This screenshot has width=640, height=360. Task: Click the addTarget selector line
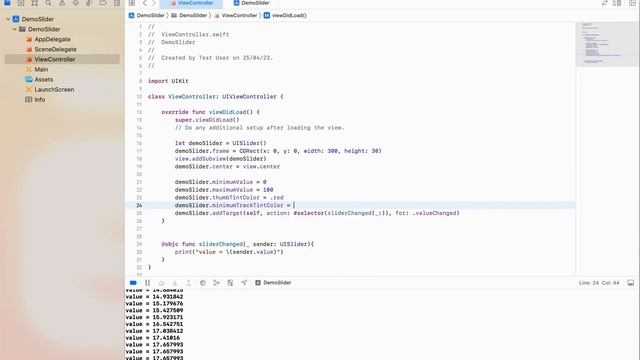(x=317, y=213)
